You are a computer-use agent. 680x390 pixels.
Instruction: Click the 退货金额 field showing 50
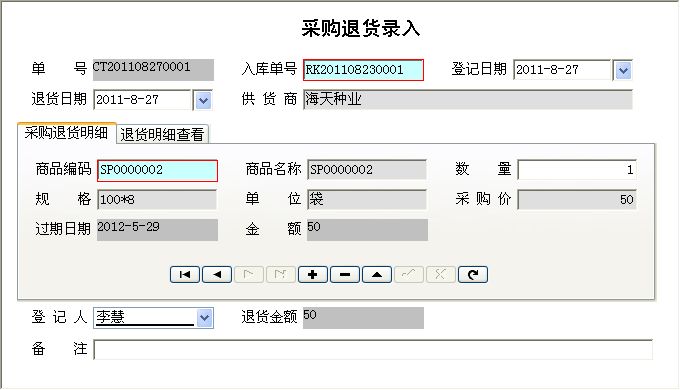click(x=363, y=318)
